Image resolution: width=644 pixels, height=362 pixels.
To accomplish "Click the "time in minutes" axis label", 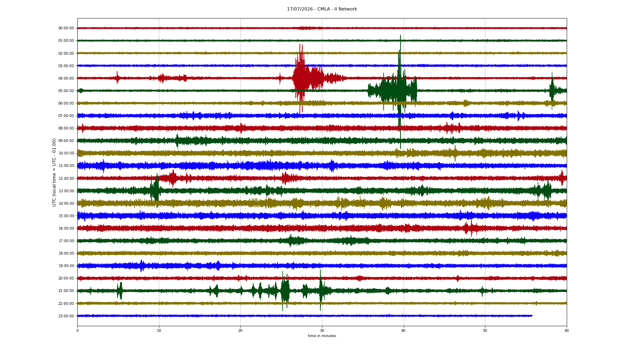I will coord(322,336).
